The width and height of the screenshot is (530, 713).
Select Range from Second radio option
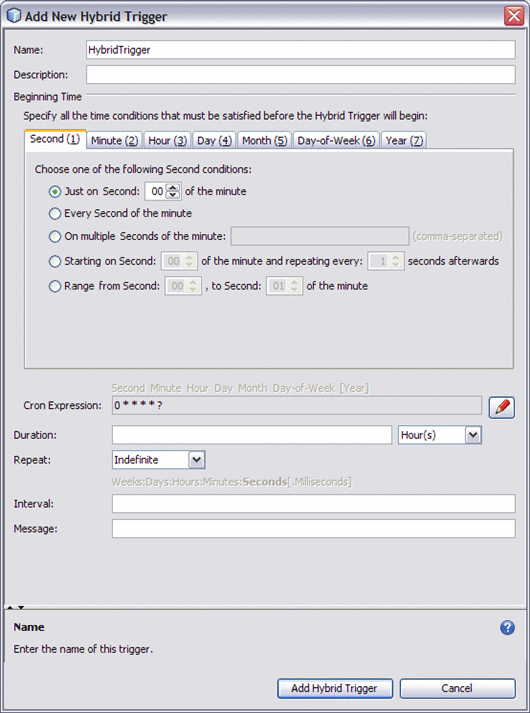click(55, 286)
